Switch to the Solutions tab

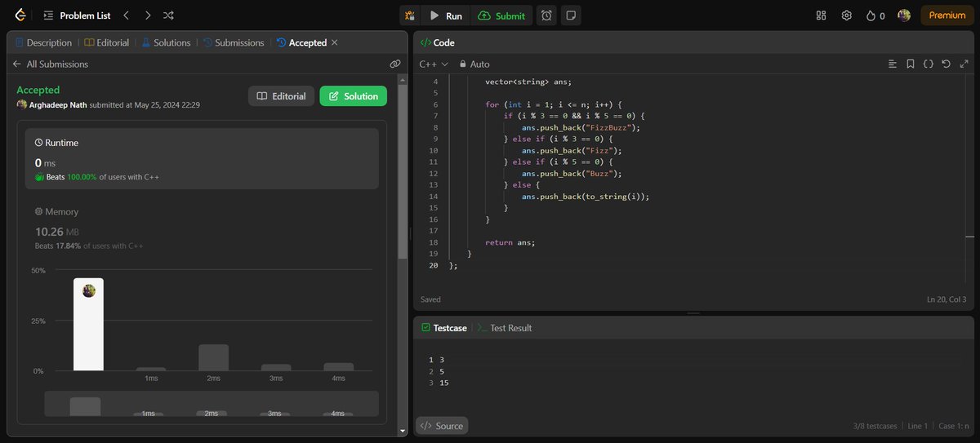(x=166, y=42)
